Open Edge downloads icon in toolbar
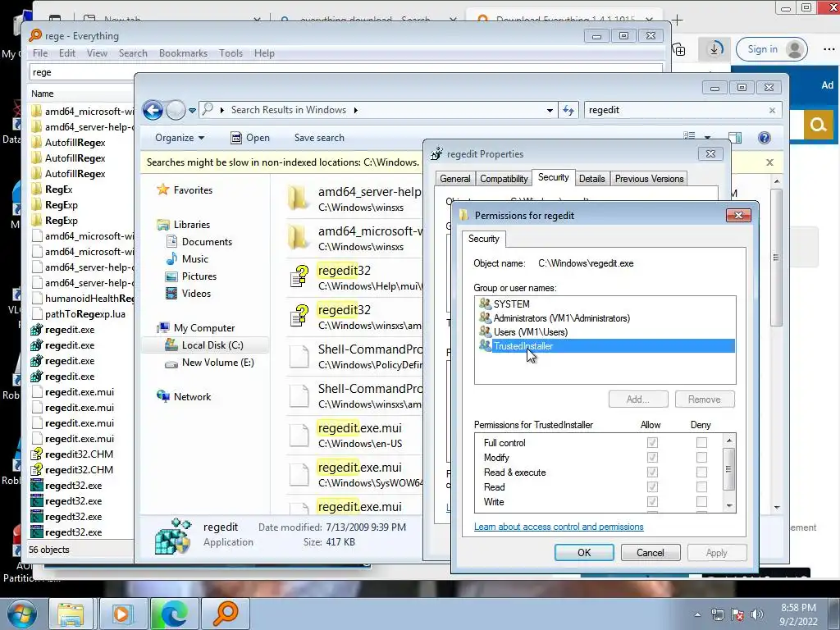 [x=714, y=49]
